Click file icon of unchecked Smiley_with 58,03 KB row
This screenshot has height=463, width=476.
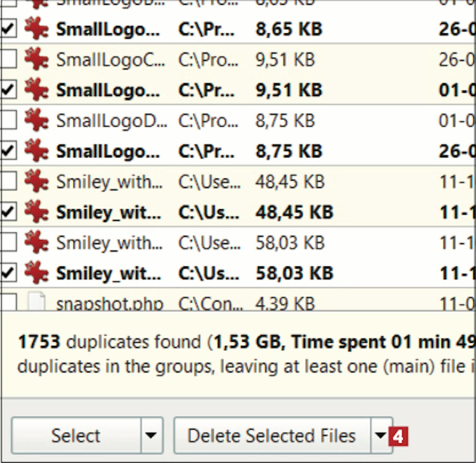click(x=36, y=242)
